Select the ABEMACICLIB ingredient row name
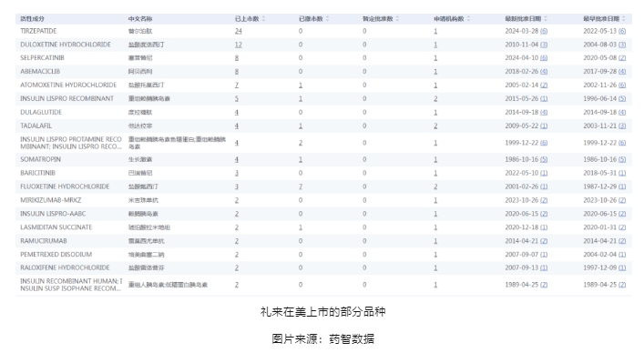Viewport: 644px width, 363px height. [40, 71]
